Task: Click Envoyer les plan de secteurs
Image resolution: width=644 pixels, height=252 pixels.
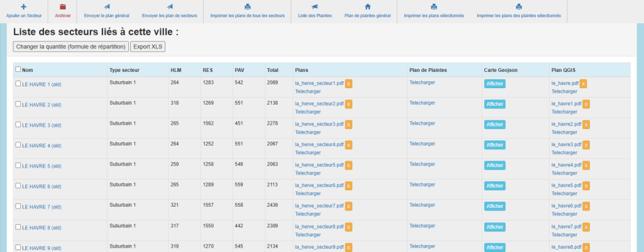Action: pos(170,11)
